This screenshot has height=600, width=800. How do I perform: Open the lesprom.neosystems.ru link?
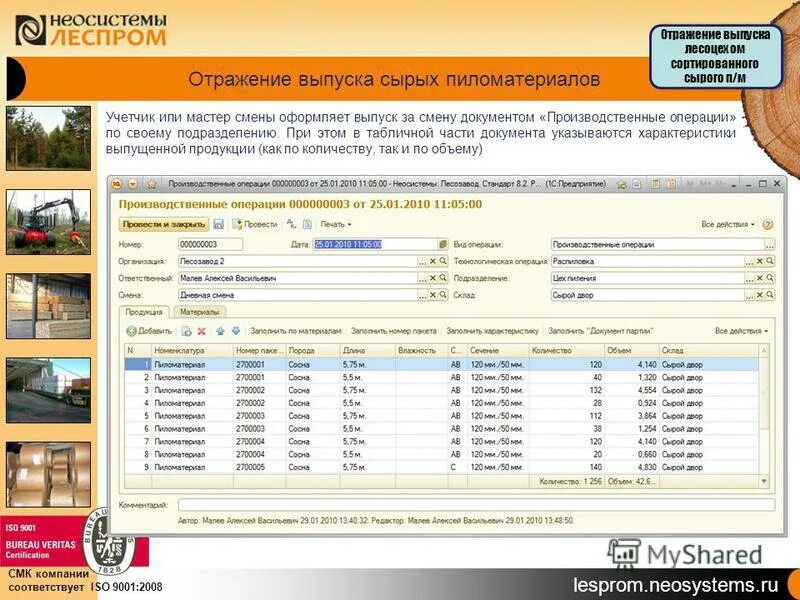point(676,584)
